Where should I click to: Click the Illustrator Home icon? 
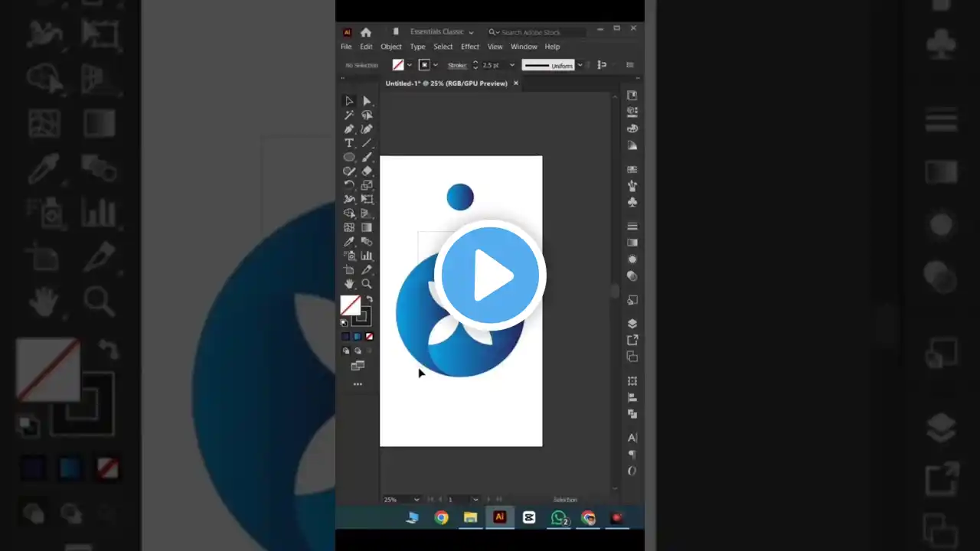[x=366, y=32]
